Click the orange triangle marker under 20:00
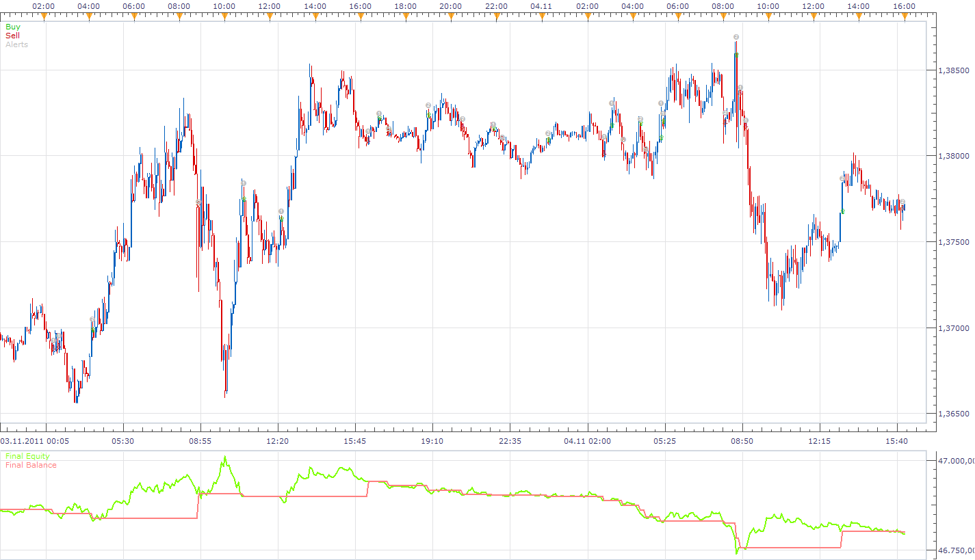This screenshot has height=560, width=975. tap(451, 16)
